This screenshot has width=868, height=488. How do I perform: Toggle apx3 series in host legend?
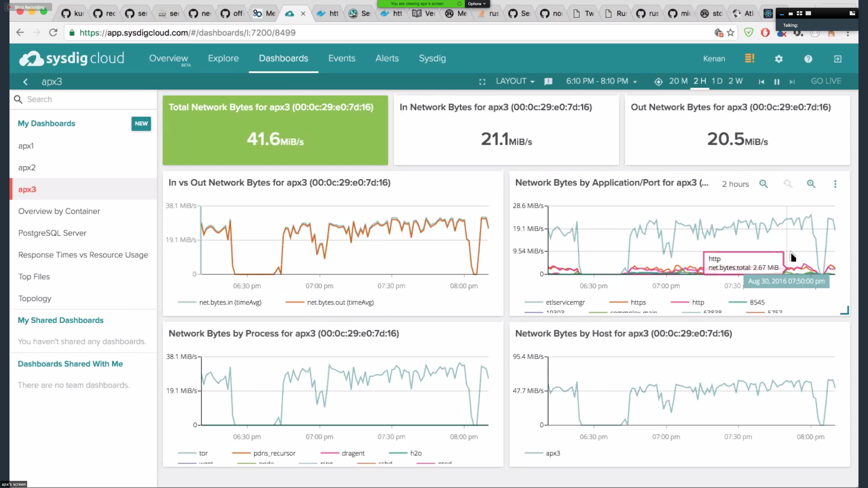click(542, 453)
